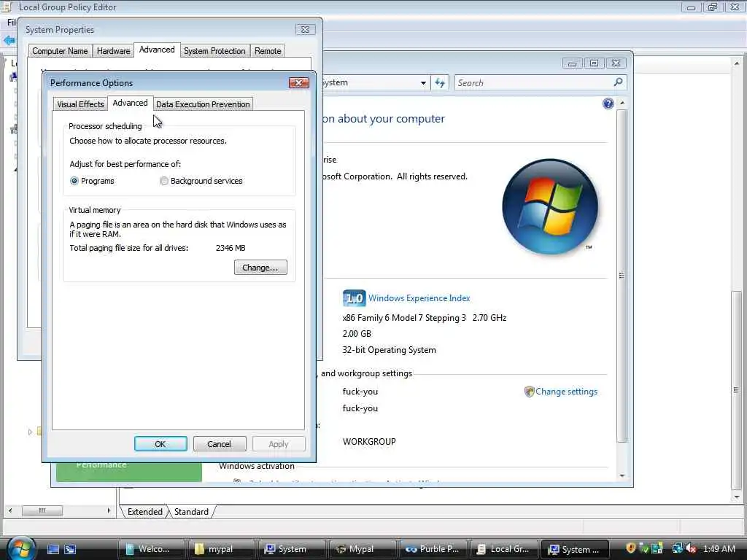Switch to the Standard view tab
The image size is (747, 560).
[192, 511]
